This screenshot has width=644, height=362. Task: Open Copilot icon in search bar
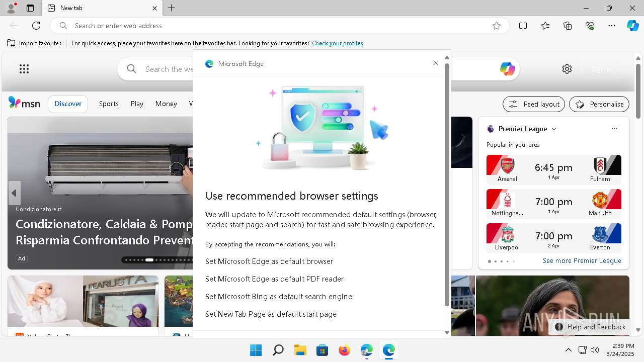pyautogui.click(x=507, y=69)
